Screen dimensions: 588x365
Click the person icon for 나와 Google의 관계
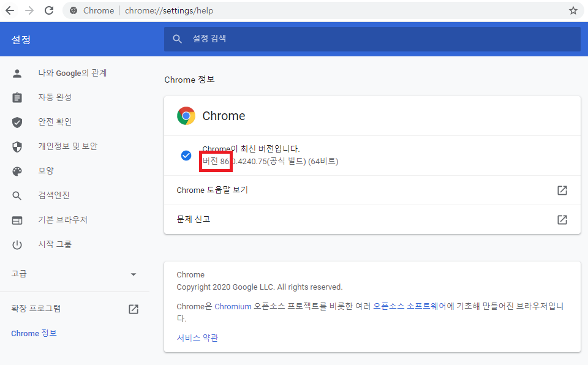[x=17, y=73]
